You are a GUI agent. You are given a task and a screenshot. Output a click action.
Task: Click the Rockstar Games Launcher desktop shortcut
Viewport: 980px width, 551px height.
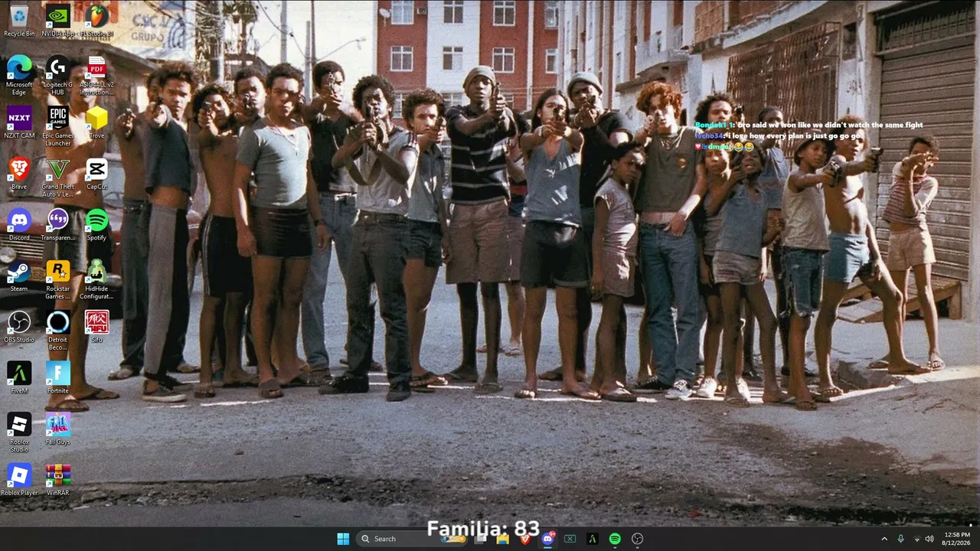click(57, 280)
